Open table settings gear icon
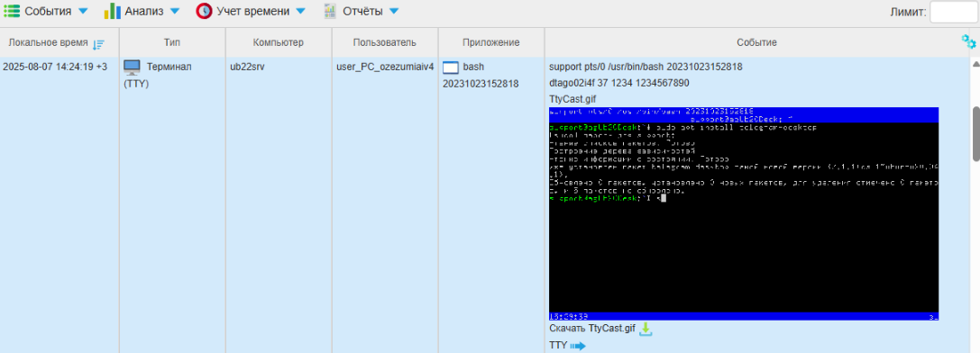Image resolution: width=980 pixels, height=353 pixels. click(968, 41)
